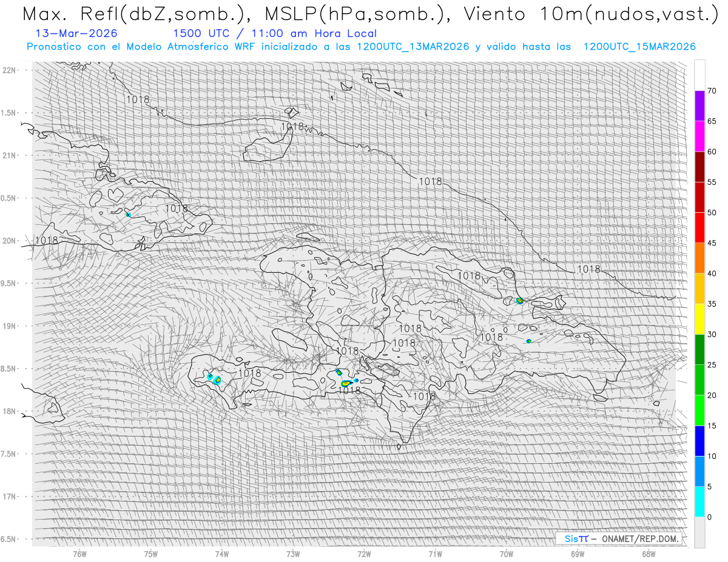
Task: Click the '17N' latitude label
Action: (10, 497)
